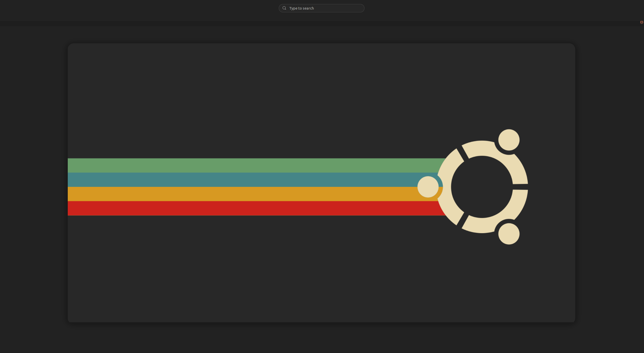
Task: Click the large desktop preview to enter workspace
Action: click(321, 183)
